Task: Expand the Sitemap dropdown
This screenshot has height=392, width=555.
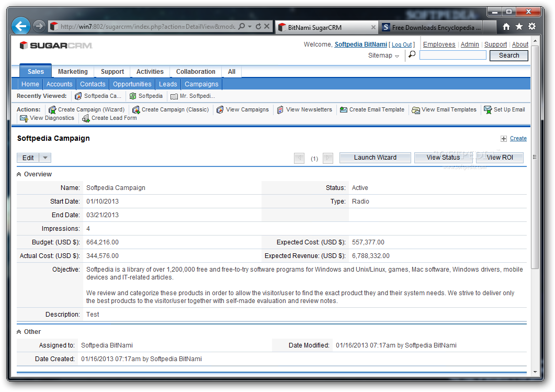Action: (x=383, y=55)
